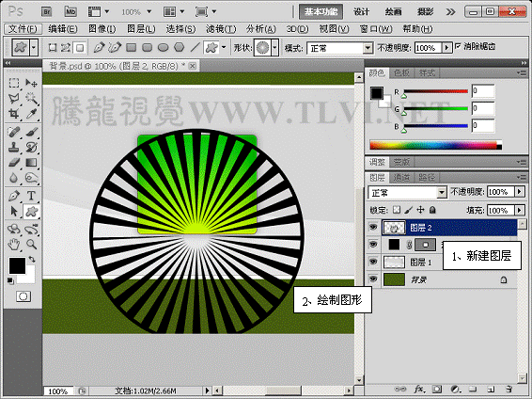Enable Fill Pixels mode in options bar
The width and height of the screenshot is (532, 399).
tap(80, 48)
